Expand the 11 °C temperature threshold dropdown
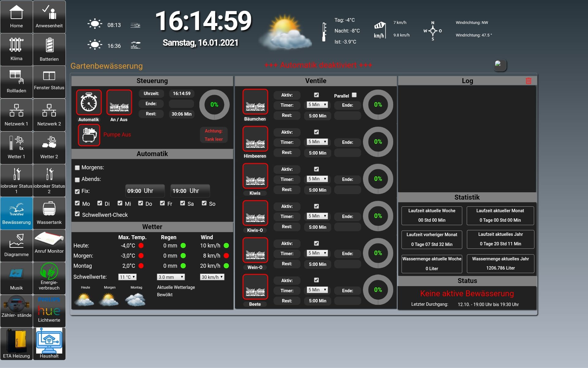The image size is (588, 368). click(127, 277)
